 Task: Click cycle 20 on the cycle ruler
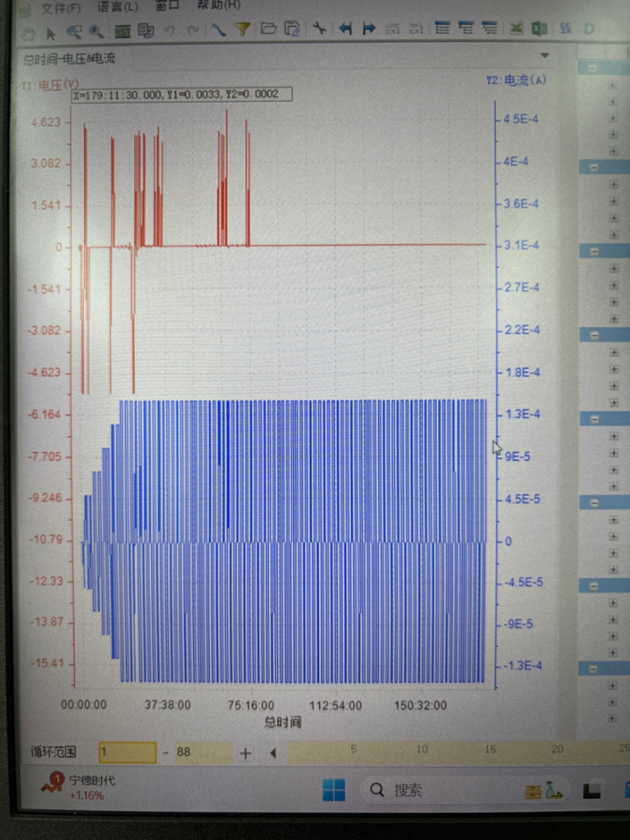tap(557, 749)
